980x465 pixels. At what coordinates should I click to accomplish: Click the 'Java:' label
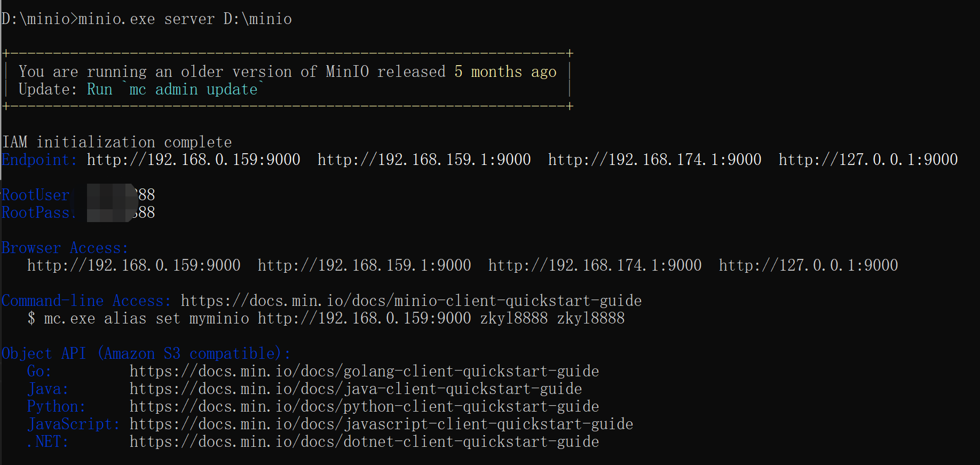(48, 389)
